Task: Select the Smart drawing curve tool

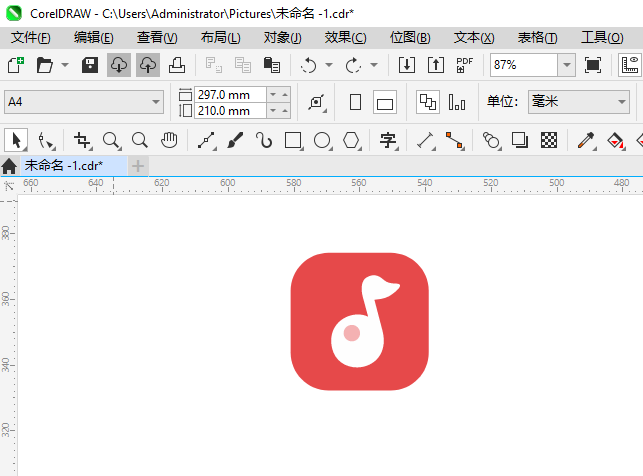Action: pos(264,140)
